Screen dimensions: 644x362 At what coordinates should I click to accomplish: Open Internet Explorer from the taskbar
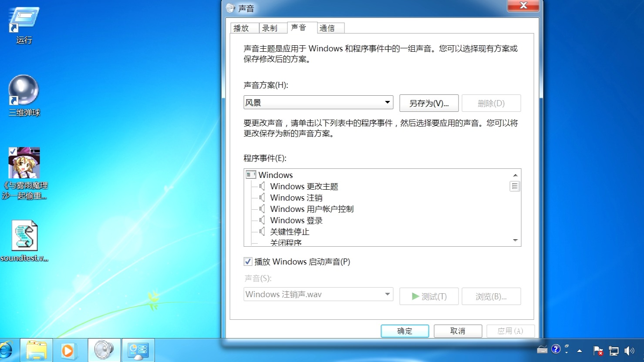(6, 350)
